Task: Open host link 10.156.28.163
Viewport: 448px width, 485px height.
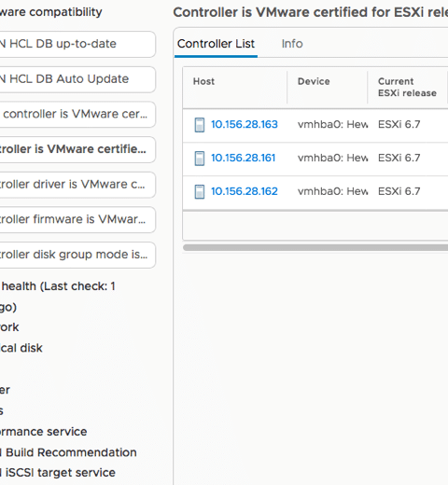Action: click(245, 124)
